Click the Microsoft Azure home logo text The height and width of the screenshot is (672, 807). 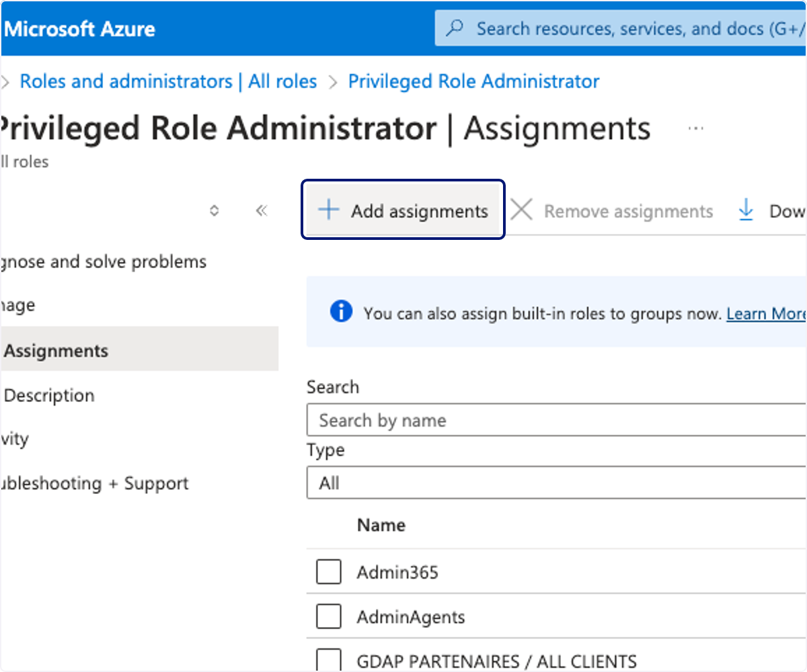(x=79, y=29)
